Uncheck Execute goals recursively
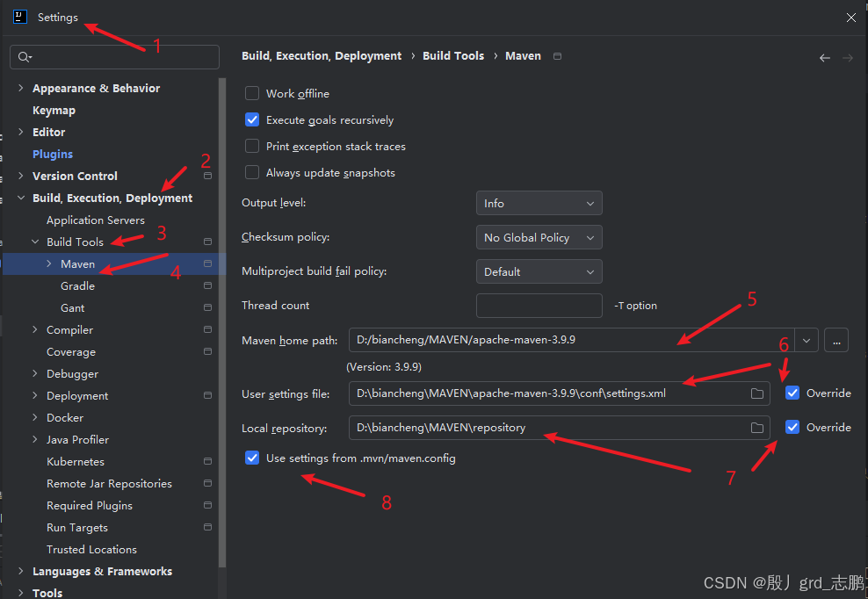The height and width of the screenshot is (599, 868). point(252,119)
